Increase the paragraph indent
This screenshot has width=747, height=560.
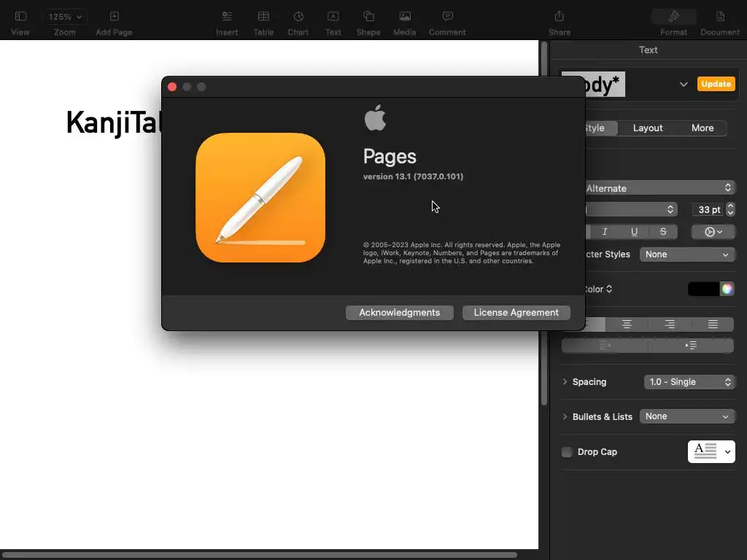(691, 345)
